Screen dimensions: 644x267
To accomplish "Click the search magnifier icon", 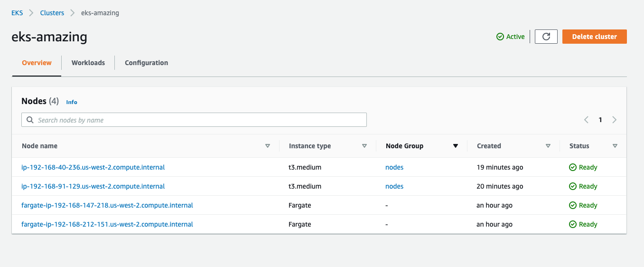I will [x=30, y=120].
